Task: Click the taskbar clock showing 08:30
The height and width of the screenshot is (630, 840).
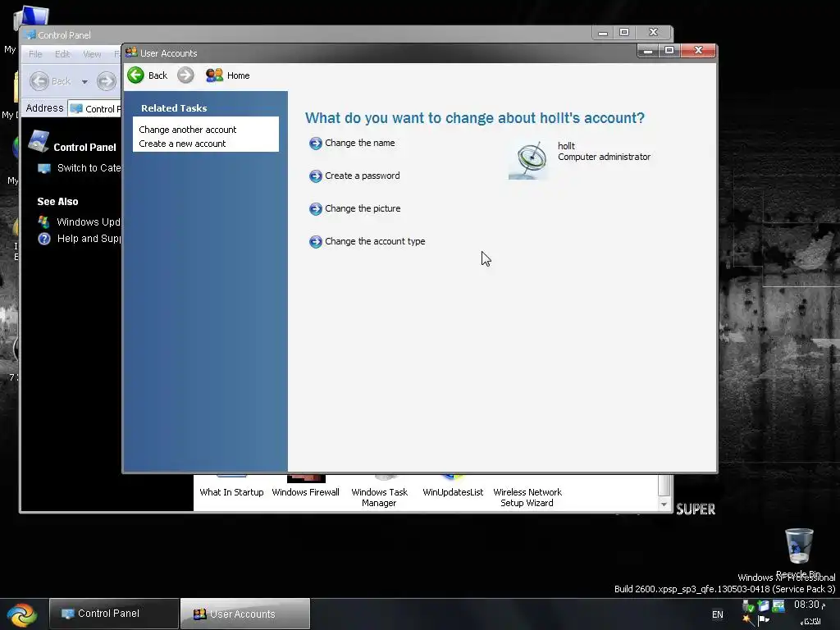Action: (809, 605)
